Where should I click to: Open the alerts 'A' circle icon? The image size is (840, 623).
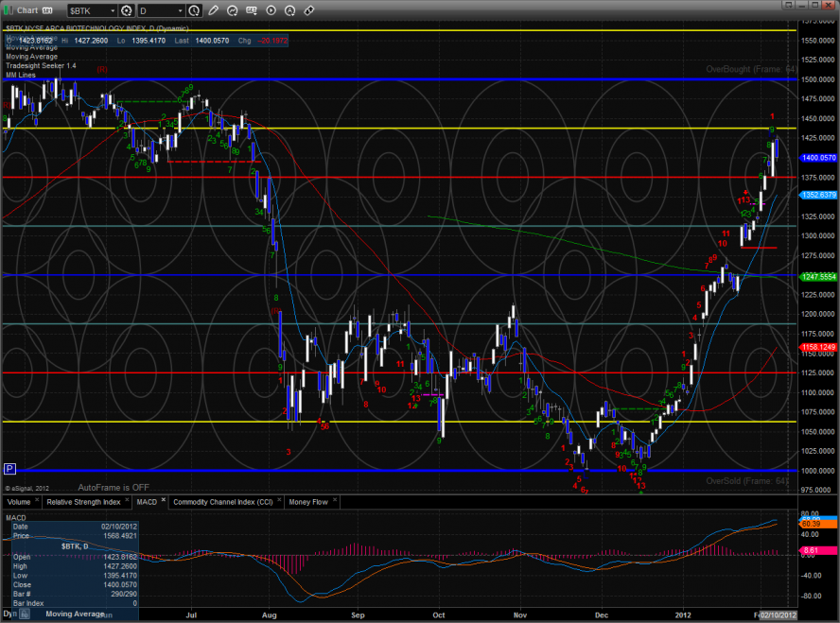[x=289, y=10]
